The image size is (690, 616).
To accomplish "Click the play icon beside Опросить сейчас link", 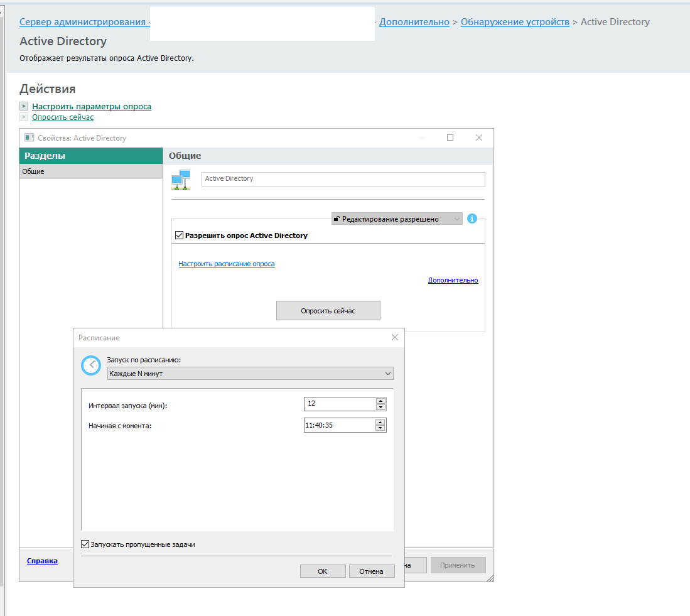I will click(x=24, y=117).
